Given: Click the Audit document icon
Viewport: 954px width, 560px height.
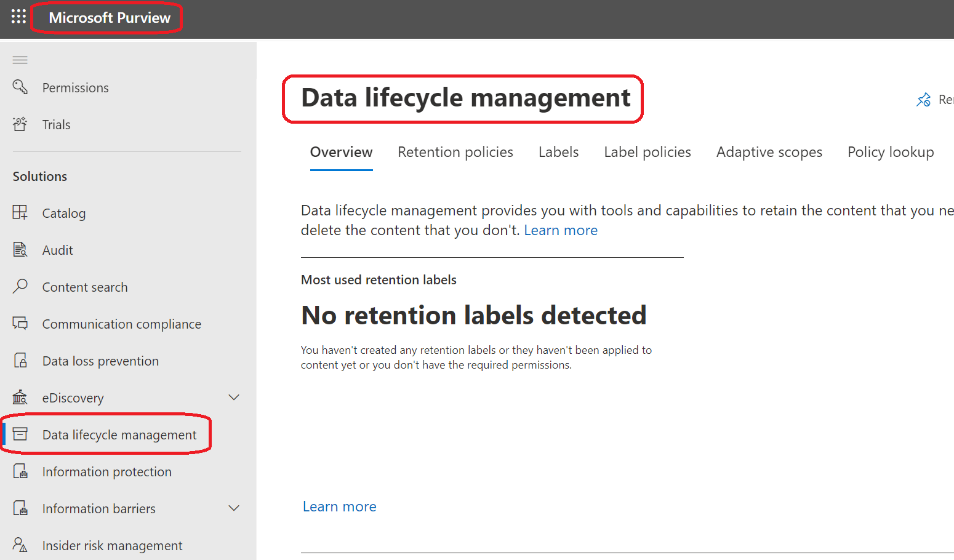Looking at the screenshot, I should click(x=20, y=250).
